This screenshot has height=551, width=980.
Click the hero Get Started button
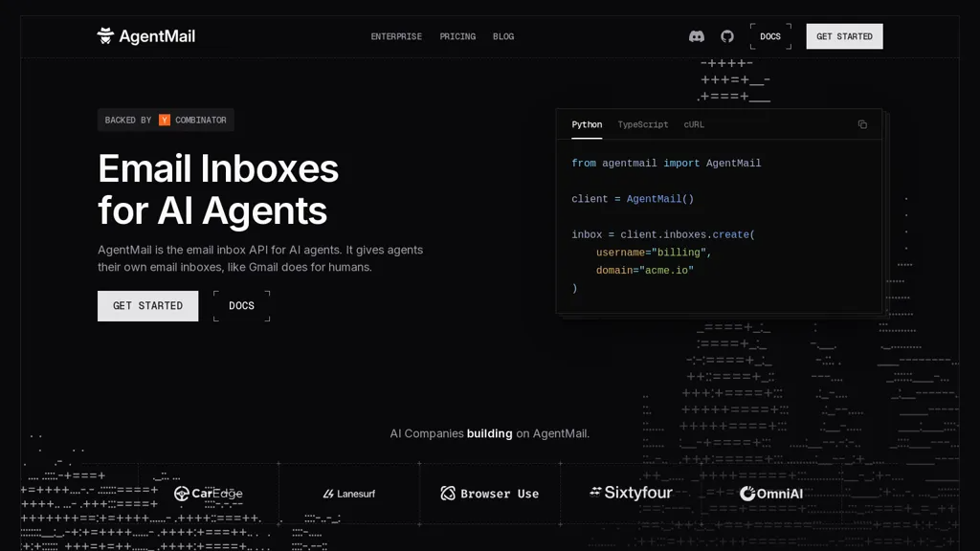(148, 305)
